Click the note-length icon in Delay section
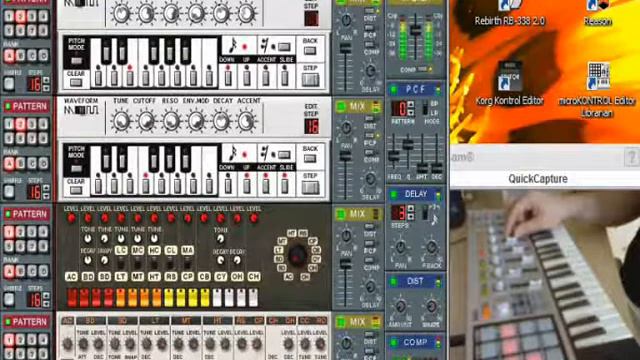This screenshot has height=360, width=640. click(x=434, y=220)
